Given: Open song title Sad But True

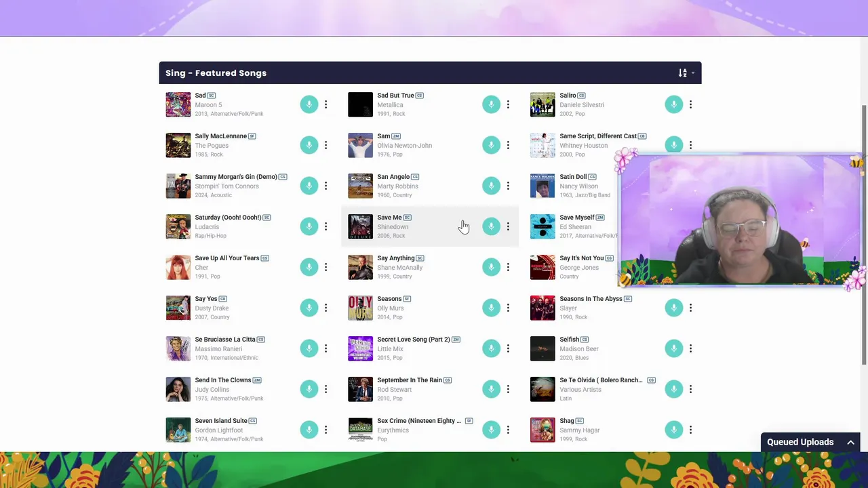Looking at the screenshot, I should point(395,96).
